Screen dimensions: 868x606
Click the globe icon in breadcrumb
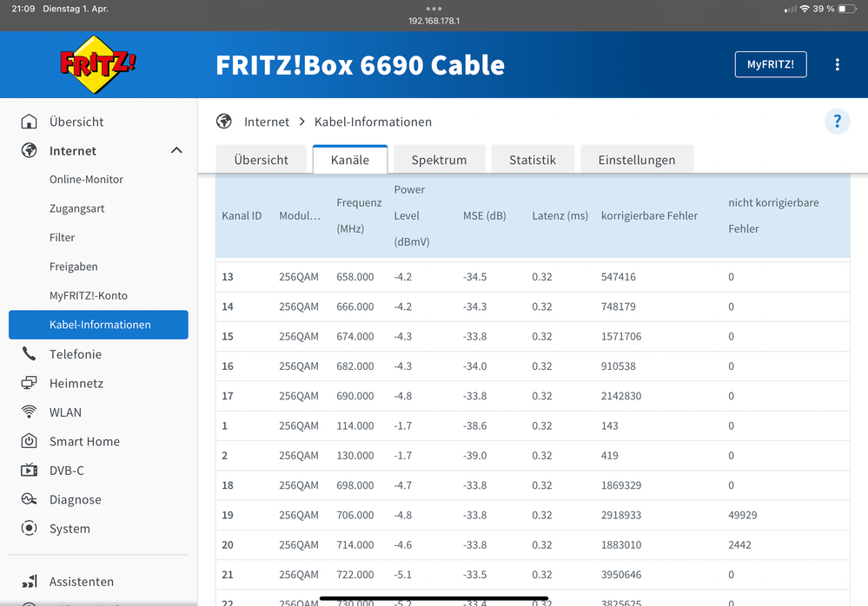coord(224,121)
